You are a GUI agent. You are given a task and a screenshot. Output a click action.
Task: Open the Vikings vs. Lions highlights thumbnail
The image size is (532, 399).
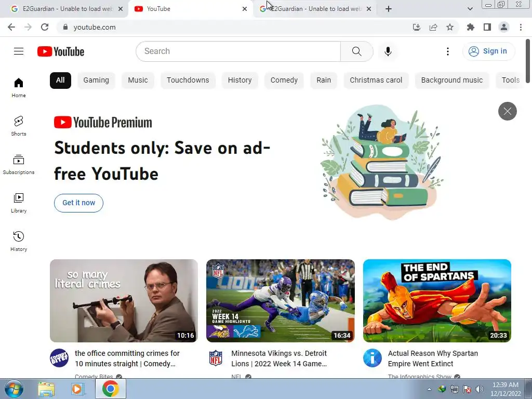pos(281,301)
